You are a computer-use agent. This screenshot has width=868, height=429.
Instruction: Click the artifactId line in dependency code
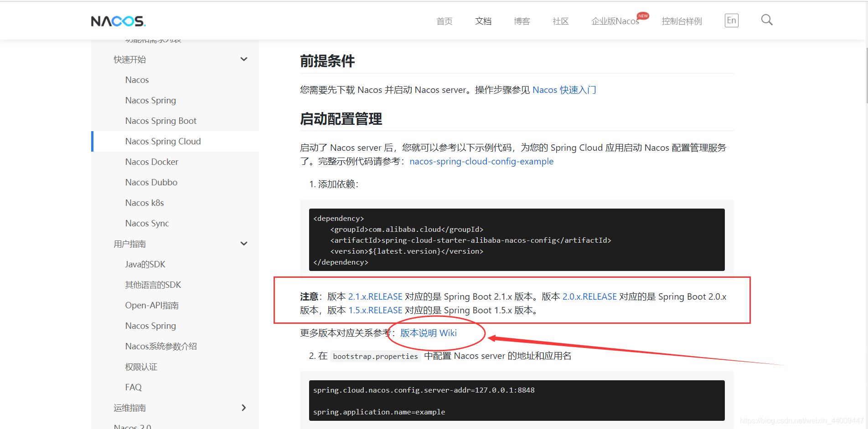[x=470, y=240]
